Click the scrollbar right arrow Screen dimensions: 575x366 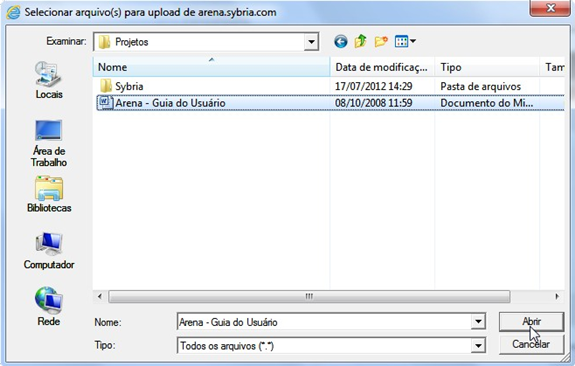pos(557,296)
